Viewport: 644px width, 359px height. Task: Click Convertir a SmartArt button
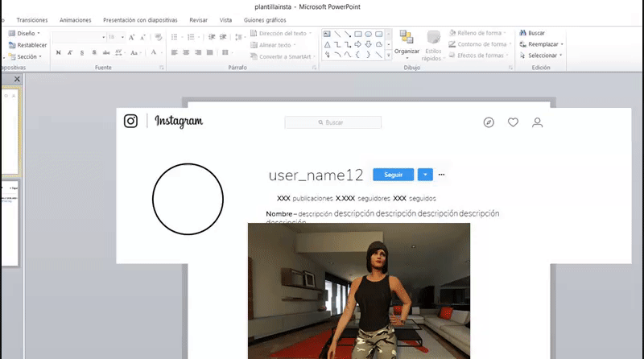[283, 56]
